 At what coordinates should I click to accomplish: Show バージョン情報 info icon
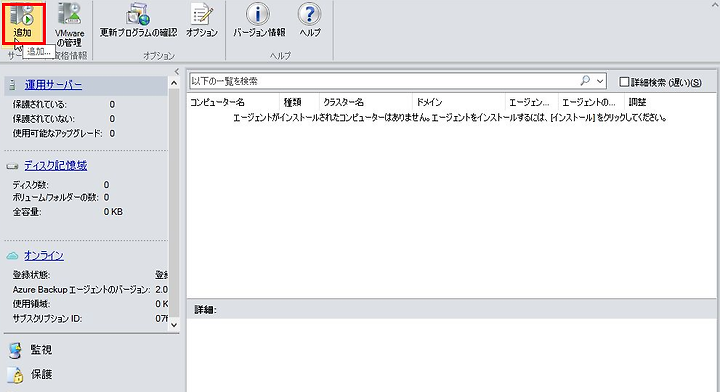[x=259, y=14]
